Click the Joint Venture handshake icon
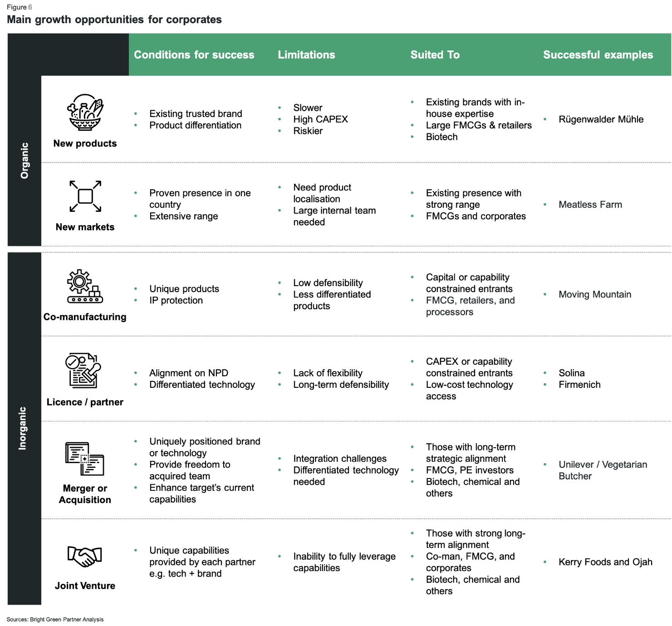The width and height of the screenshot is (672, 626). 84,554
